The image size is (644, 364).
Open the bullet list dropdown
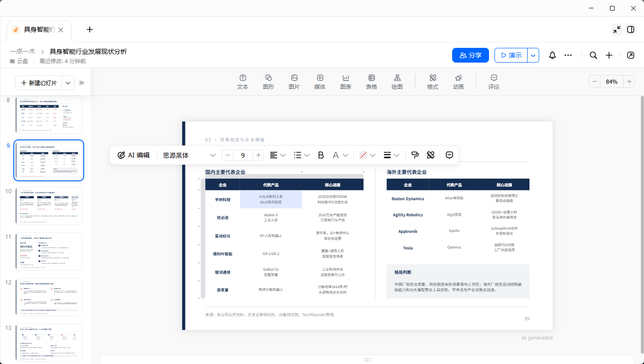pos(302,155)
